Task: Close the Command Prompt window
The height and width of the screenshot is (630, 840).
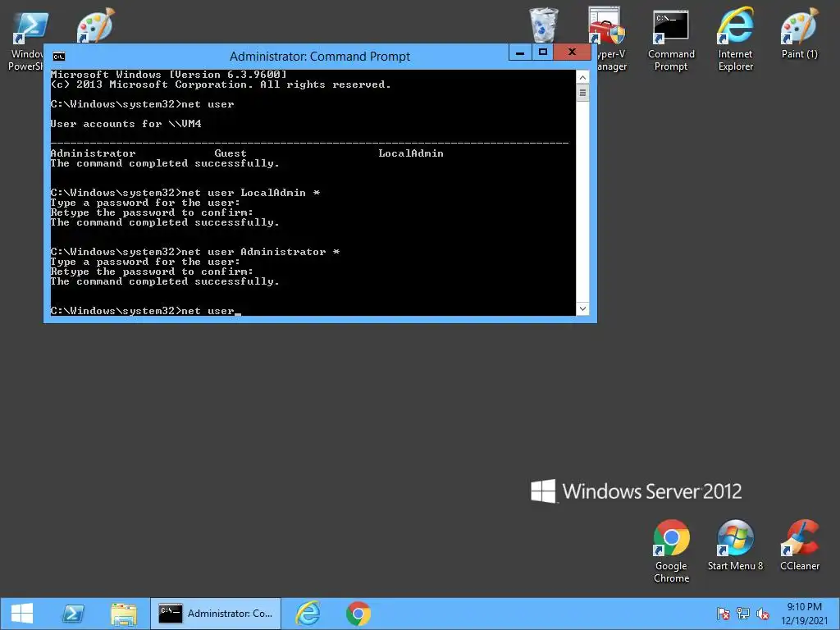Action: 572,52
